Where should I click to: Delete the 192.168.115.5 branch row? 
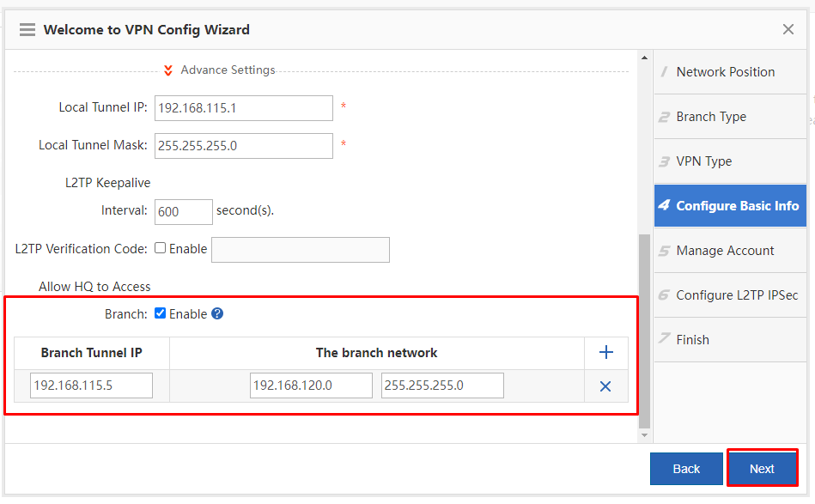605,386
